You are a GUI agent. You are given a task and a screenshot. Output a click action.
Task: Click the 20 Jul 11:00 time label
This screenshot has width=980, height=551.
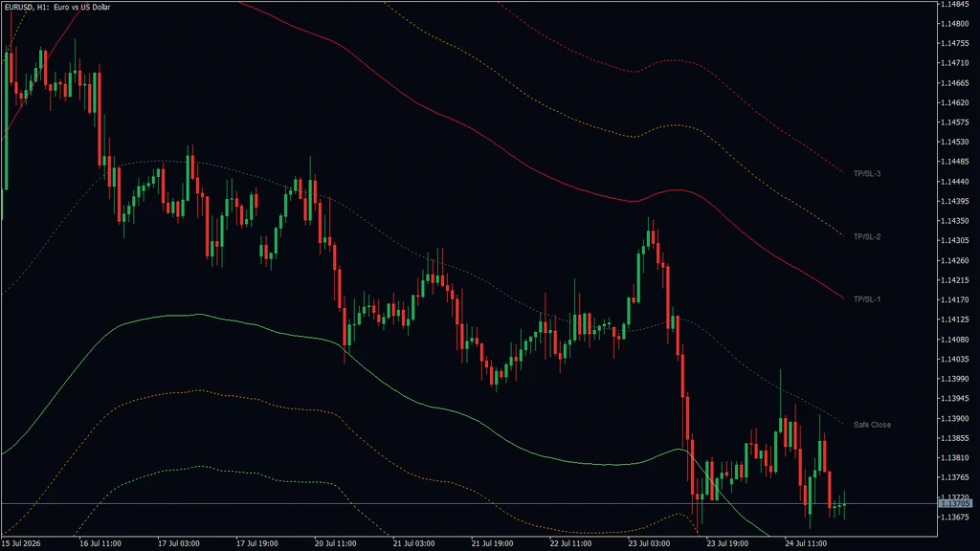click(336, 543)
